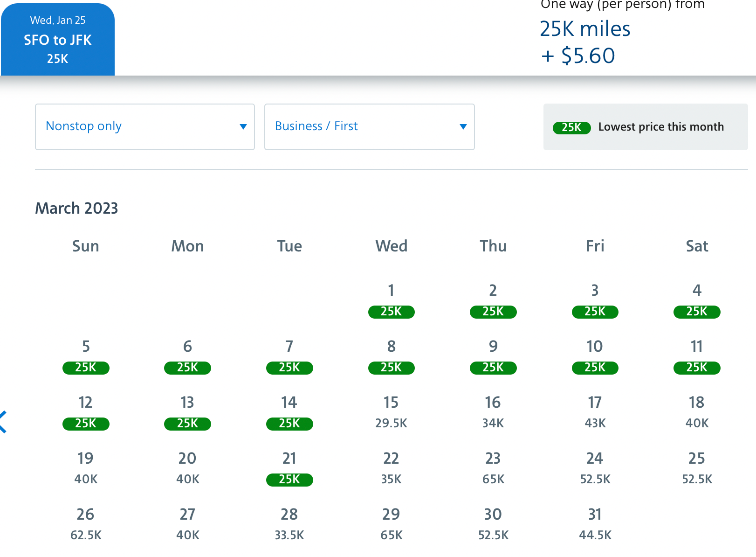Choose March 1 at 25K miles
Viewport: 756px width, 557px height.
391,301
